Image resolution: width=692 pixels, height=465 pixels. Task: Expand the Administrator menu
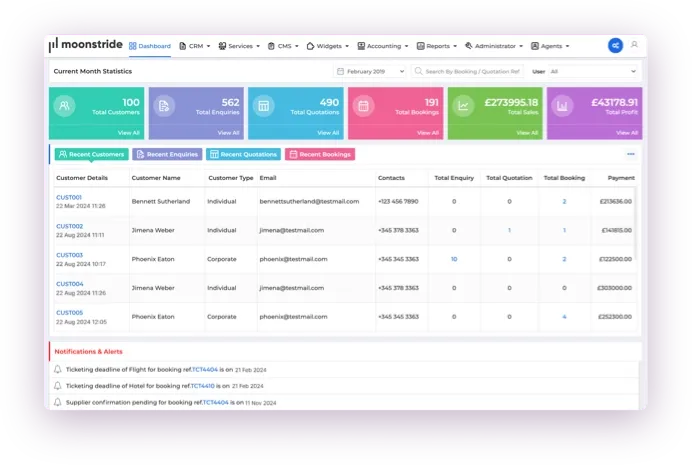[x=494, y=46]
